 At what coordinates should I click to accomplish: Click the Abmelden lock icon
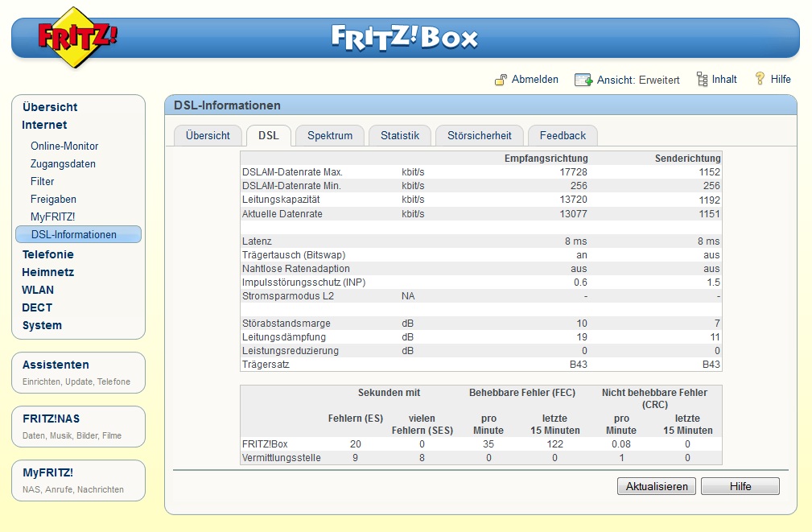[x=501, y=80]
